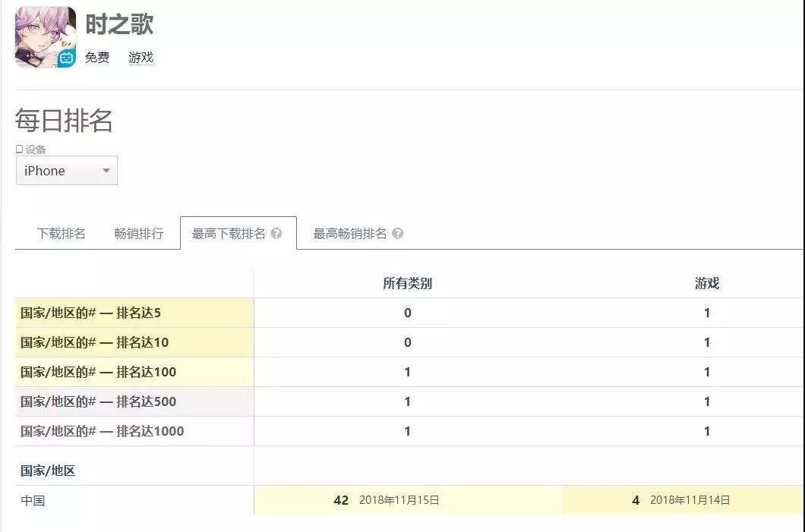Viewport: 805px width, 532px height.
Task: Click the 游戏 category link under the title
Action: pyautogui.click(x=140, y=58)
